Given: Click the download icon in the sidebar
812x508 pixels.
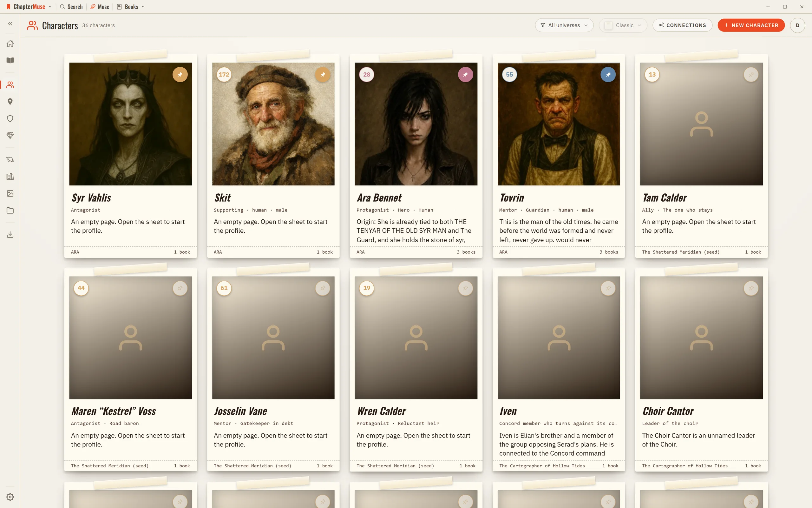Looking at the screenshot, I should (x=10, y=235).
